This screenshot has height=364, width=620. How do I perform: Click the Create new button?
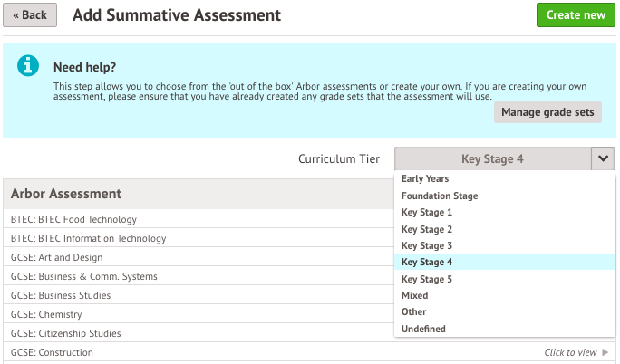tap(576, 15)
